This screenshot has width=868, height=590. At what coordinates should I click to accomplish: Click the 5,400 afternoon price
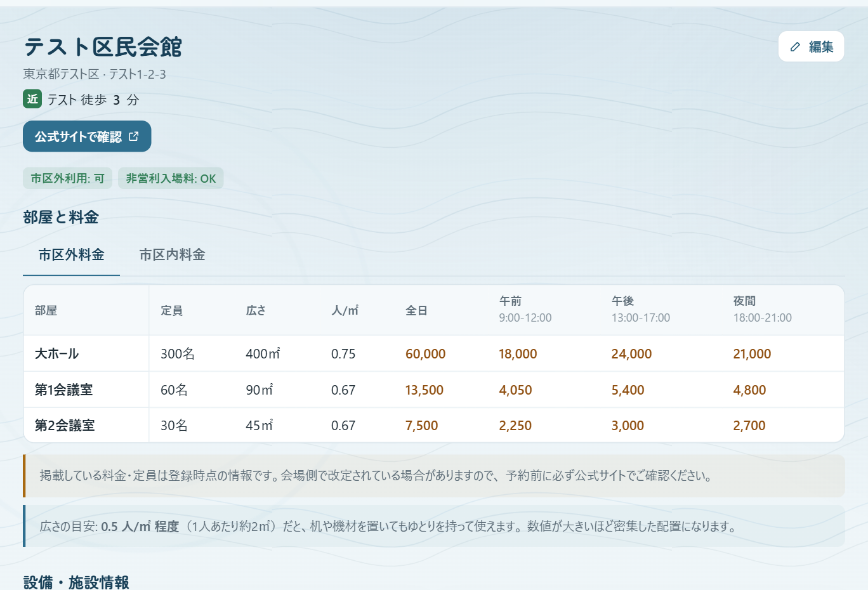click(x=628, y=390)
